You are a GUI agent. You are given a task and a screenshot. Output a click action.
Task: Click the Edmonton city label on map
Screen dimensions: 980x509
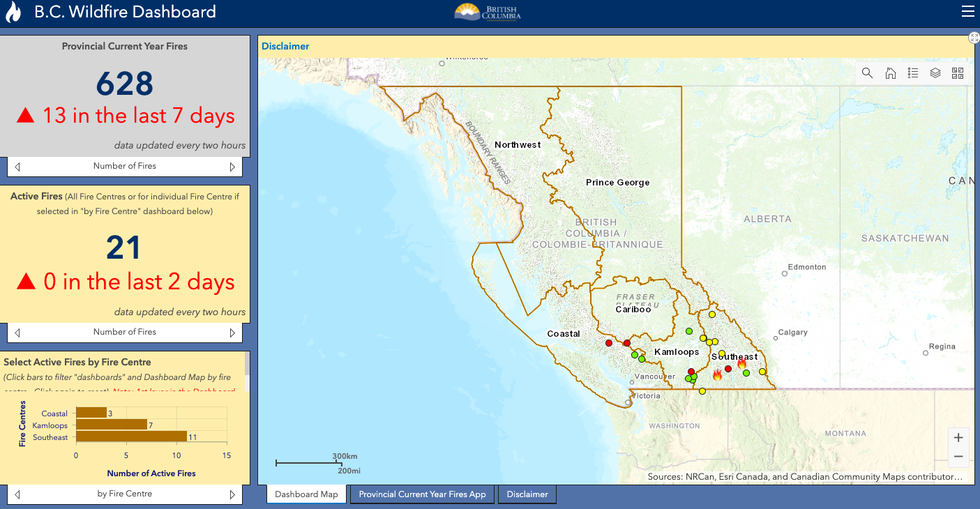tap(807, 267)
